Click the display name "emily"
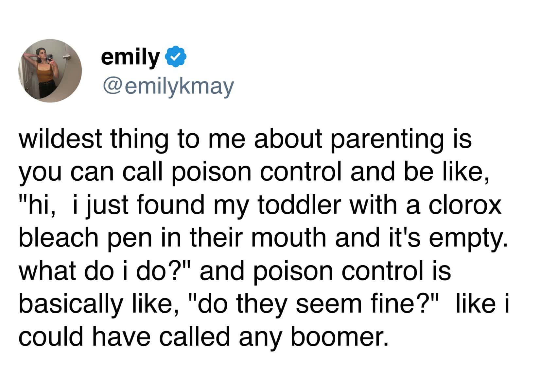 130,58
